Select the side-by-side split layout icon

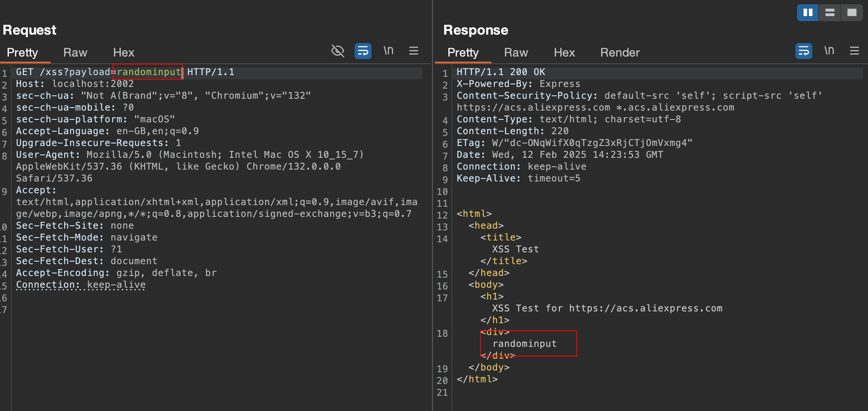tap(808, 13)
